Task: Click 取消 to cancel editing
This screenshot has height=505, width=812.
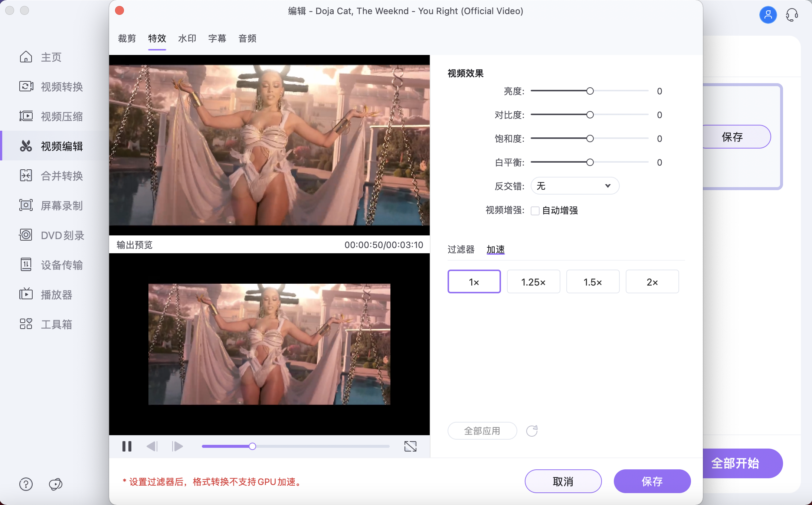Action: (563, 481)
